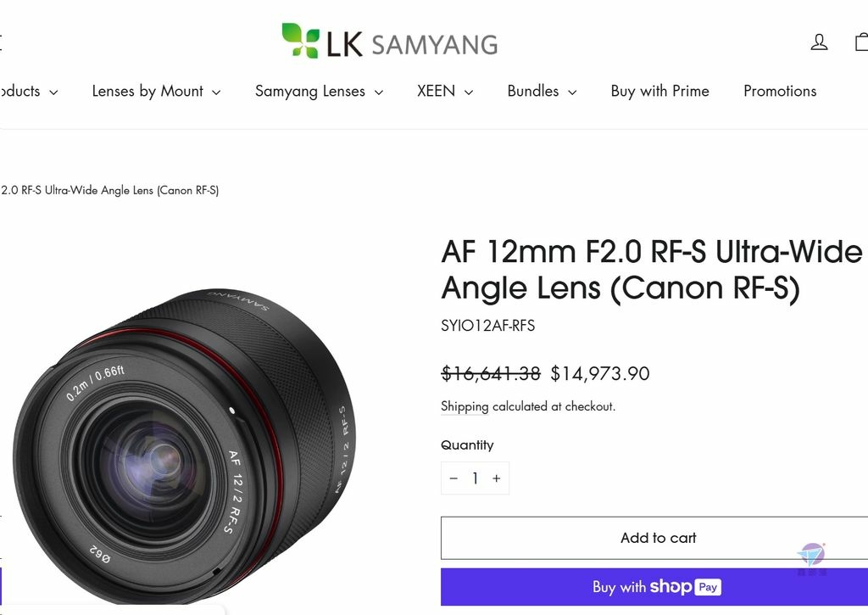Screen dimensions: 868x615
Task: Open the XEEN dropdown menu
Action: 444,92
